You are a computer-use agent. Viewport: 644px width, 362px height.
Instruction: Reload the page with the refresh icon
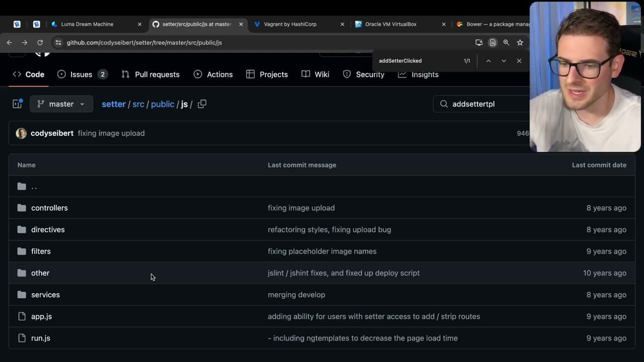[40, 43]
